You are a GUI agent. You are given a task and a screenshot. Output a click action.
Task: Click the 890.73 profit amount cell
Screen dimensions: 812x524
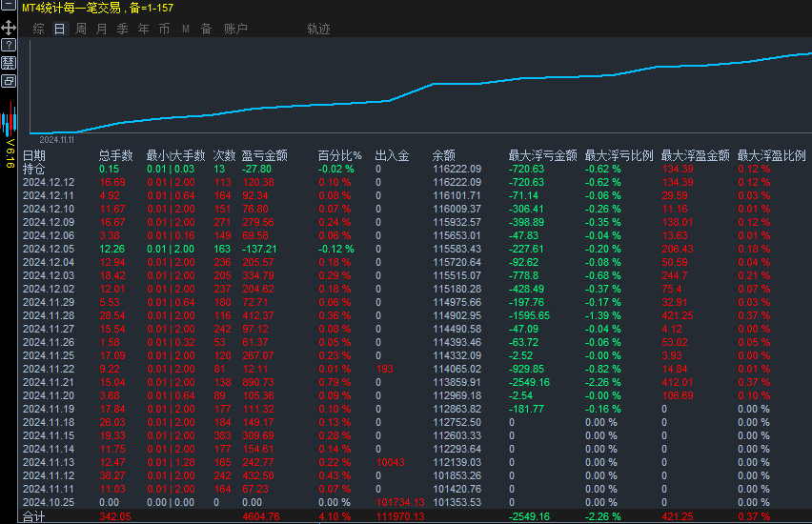pyautogui.click(x=258, y=382)
